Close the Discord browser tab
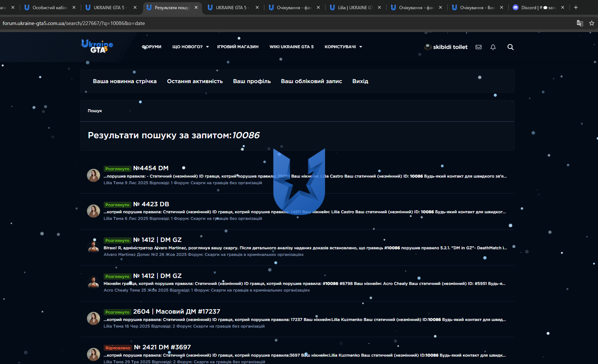 pyautogui.click(x=563, y=7)
